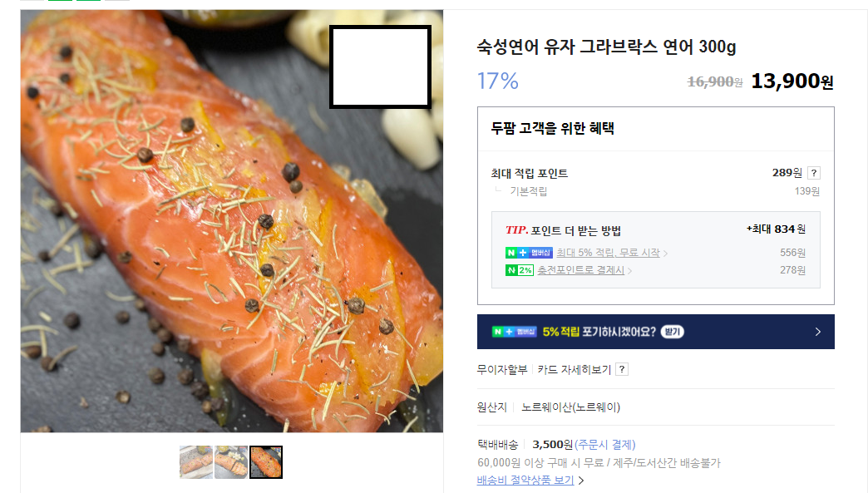868x493 pixels.
Task: Click the question mark beside 최대 적립 포인트
Action: click(x=813, y=173)
